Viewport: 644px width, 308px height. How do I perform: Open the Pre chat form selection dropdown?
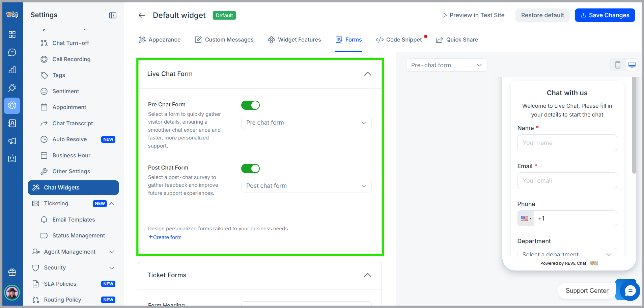point(306,123)
